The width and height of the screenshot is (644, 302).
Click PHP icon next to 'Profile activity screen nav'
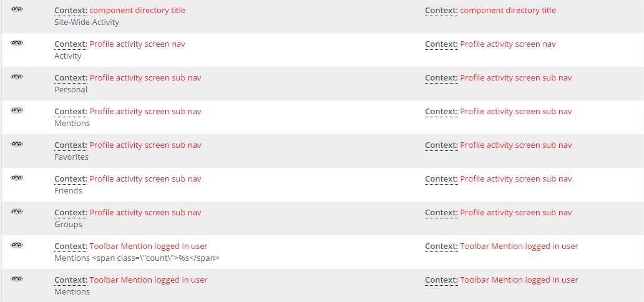pyautogui.click(x=17, y=42)
